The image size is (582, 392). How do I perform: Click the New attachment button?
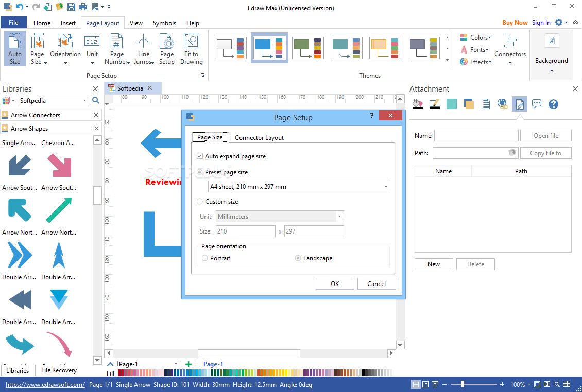(434, 264)
